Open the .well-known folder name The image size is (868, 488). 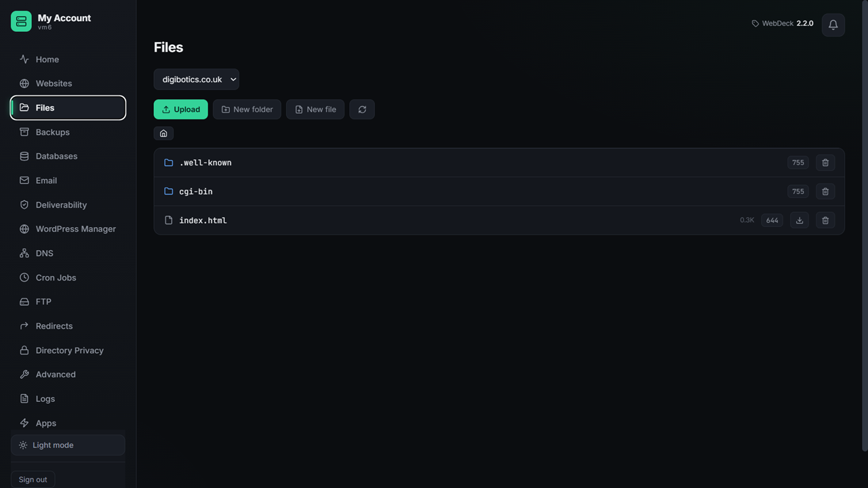205,163
